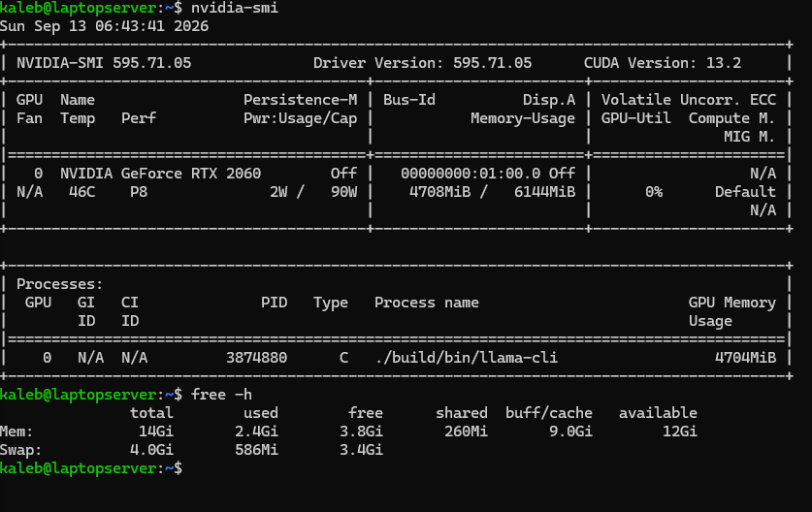Click the Volatile Uncorr. ECC header

tap(688, 100)
